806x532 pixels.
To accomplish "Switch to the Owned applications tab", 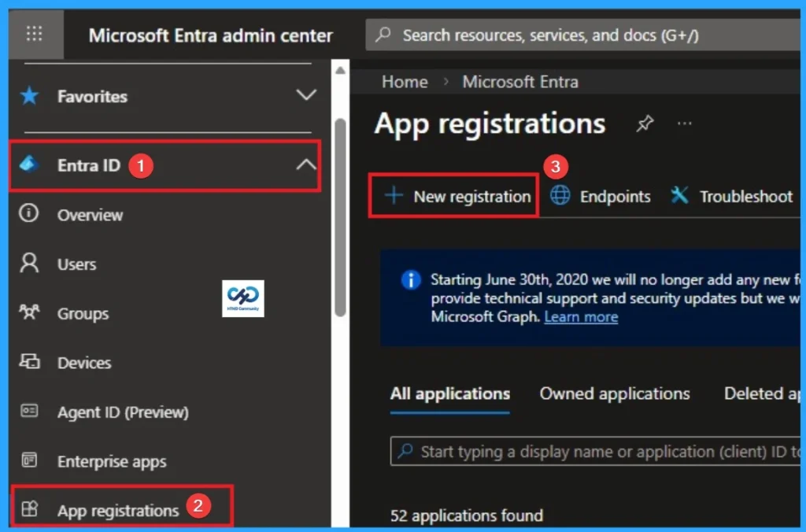I will click(615, 393).
